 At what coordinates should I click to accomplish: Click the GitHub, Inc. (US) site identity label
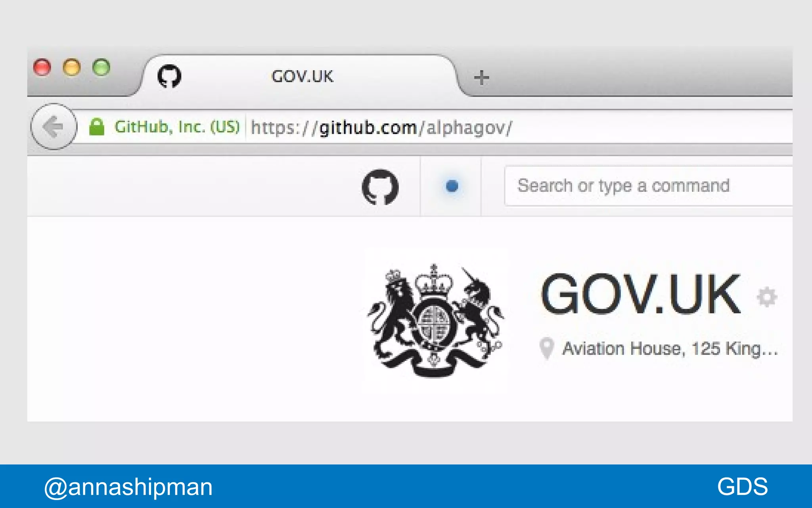177,127
